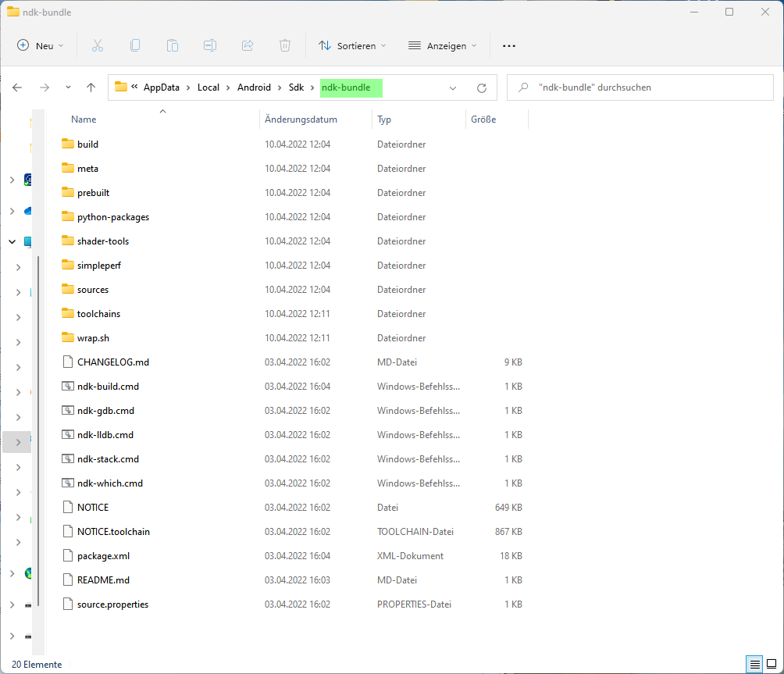Open the Sortieren dropdown menu

(x=352, y=46)
